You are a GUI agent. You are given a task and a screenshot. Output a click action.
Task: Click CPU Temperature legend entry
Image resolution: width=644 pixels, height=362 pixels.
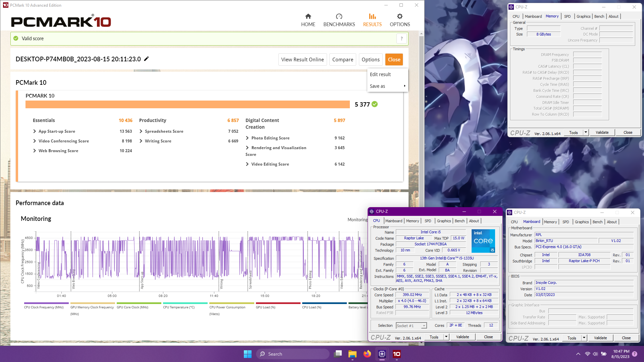pos(179,307)
